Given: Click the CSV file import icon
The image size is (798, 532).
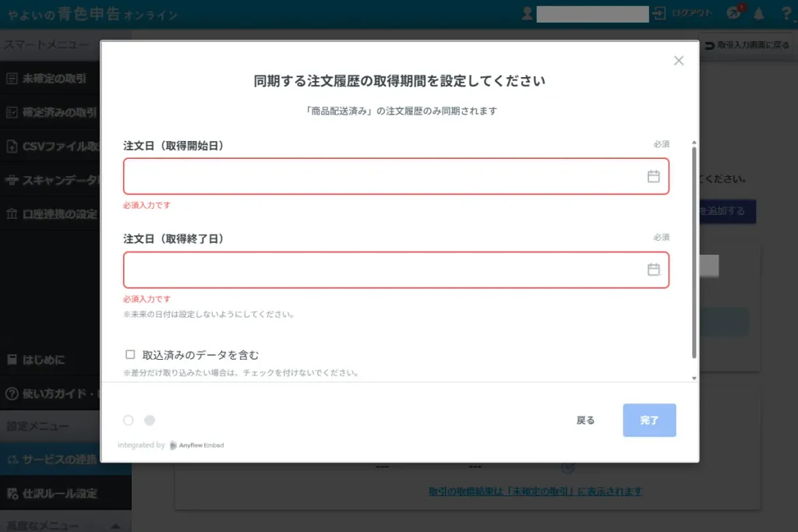Looking at the screenshot, I should (x=12, y=146).
